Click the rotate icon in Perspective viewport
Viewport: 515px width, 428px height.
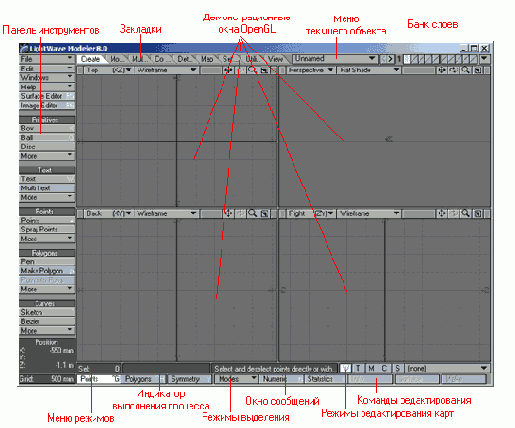pos(454,70)
